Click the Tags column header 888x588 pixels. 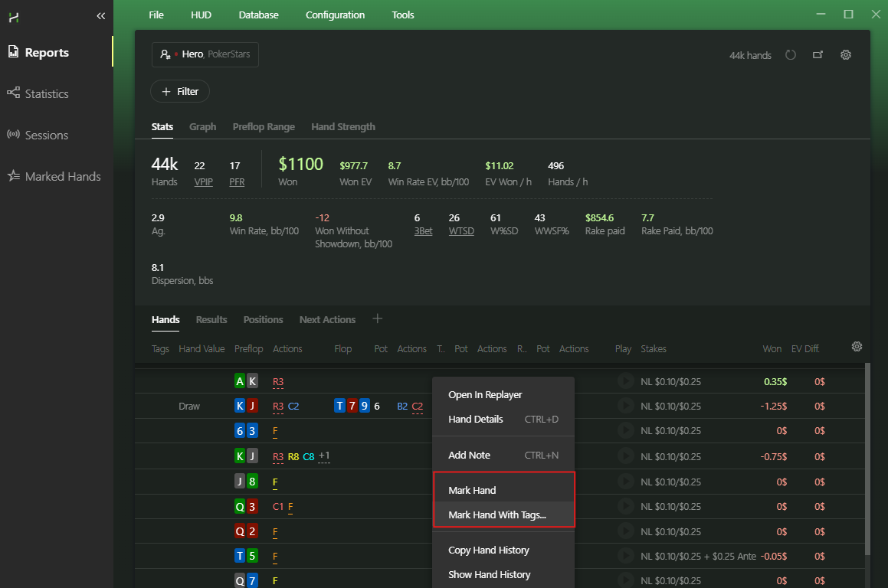click(160, 348)
